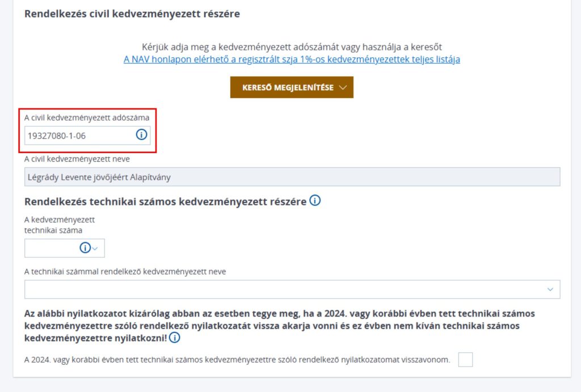Click the arrow of the kedvezményezett neve combo box
The image size is (581, 392).
(550, 289)
